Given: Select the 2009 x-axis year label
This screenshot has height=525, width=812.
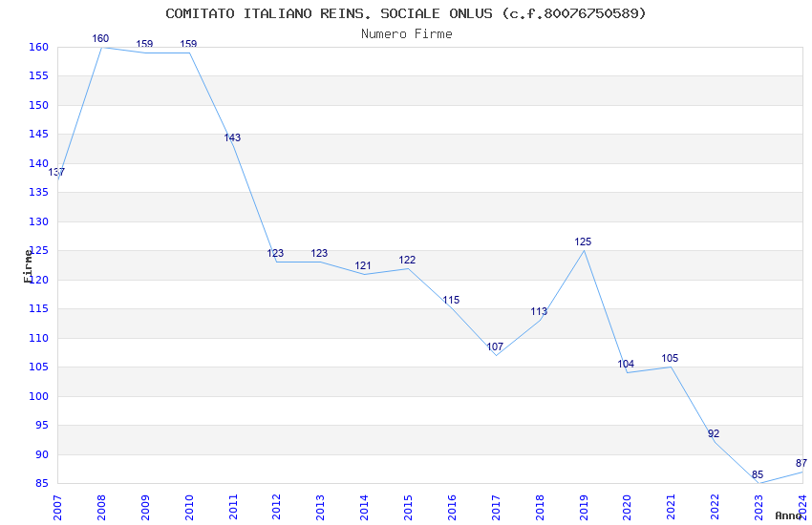Looking at the screenshot, I should [x=145, y=508].
